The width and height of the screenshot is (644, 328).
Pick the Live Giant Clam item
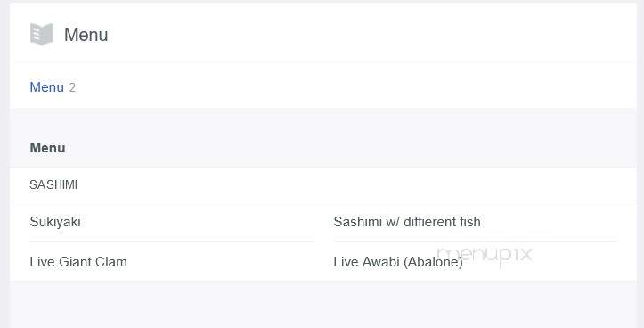point(78,262)
